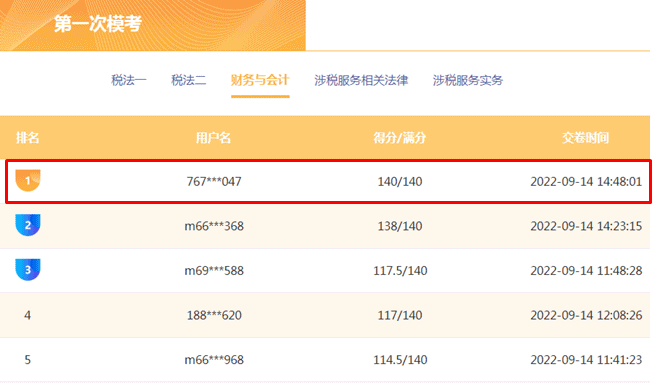Click submission time 2022-09-14 11:48:28
This screenshot has height=388, width=652.
586,271
